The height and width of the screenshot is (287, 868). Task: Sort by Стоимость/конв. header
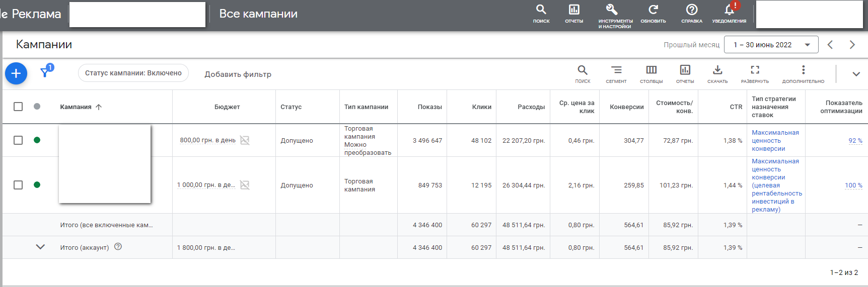pyautogui.click(x=675, y=107)
